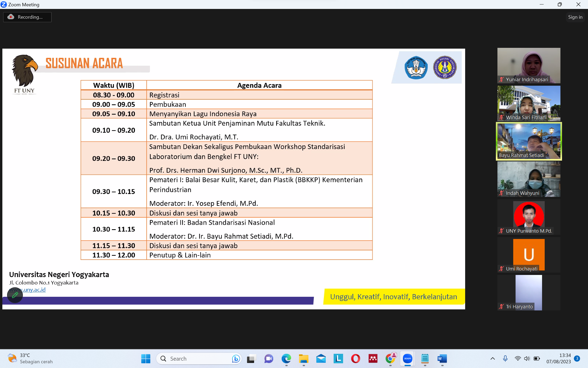
Task: Click the cloud Recording indicator
Action: tap(27, 17)
